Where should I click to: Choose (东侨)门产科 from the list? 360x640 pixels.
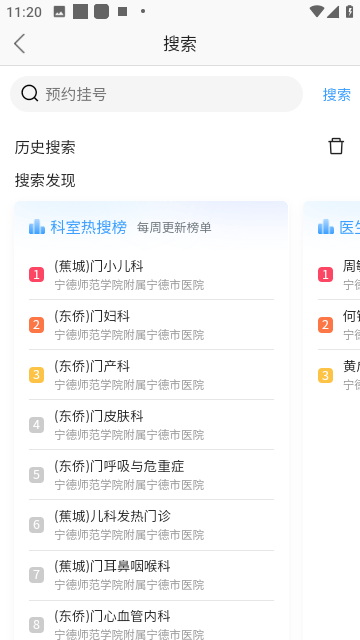tap(151, 375)
